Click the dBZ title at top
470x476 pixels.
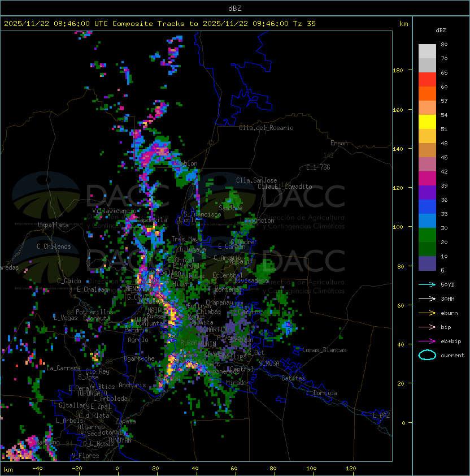click(235, 8)
